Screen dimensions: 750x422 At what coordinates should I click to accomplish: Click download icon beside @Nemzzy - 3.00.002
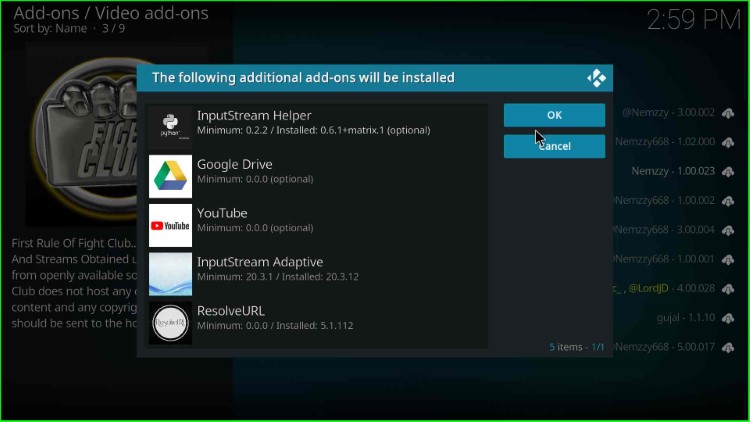click(x=728, y=113)
